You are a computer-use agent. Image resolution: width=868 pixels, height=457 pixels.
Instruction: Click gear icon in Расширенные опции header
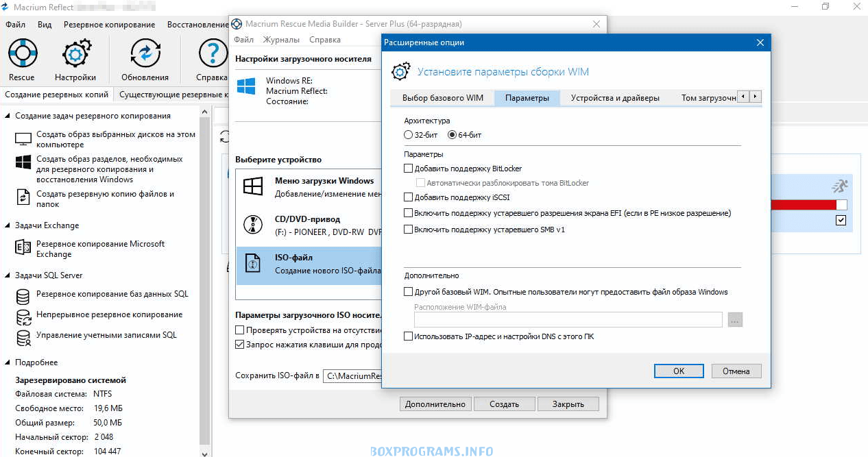coord(400,72)
